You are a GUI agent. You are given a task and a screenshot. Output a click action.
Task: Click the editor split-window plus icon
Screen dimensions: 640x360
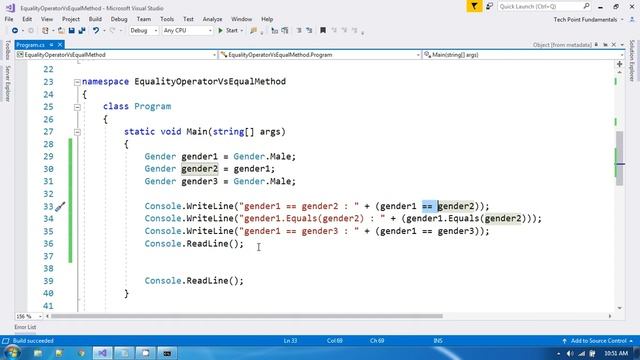coord(620,64)
